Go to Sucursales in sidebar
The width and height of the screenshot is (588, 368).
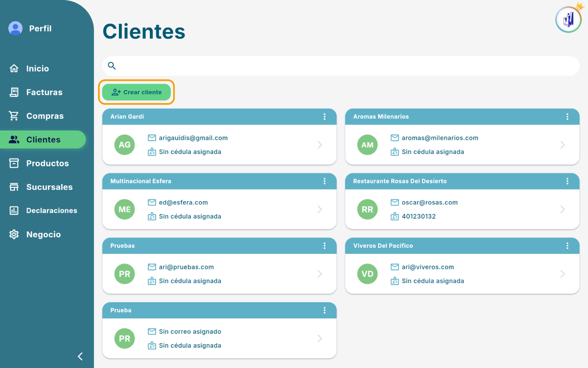coord(49,187)
